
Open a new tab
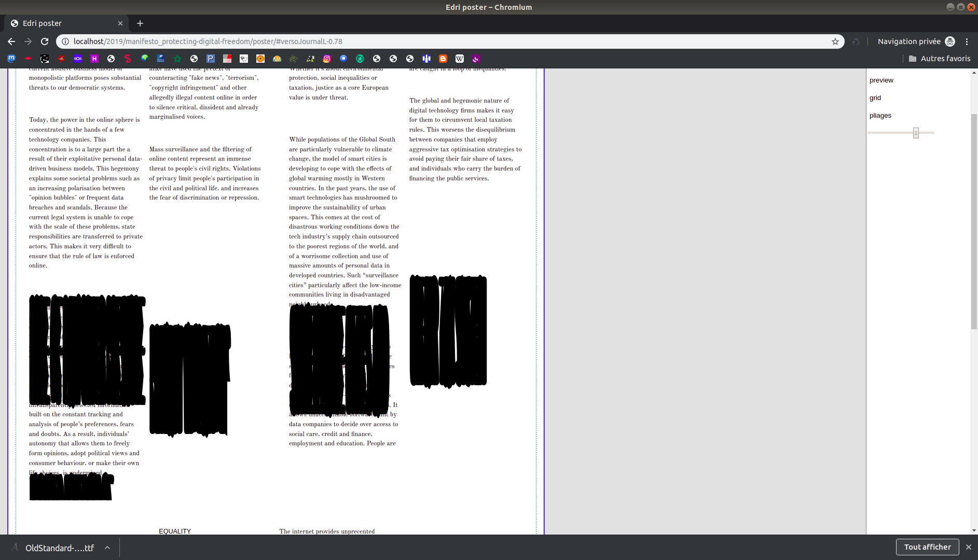click(x=140, y=23)
